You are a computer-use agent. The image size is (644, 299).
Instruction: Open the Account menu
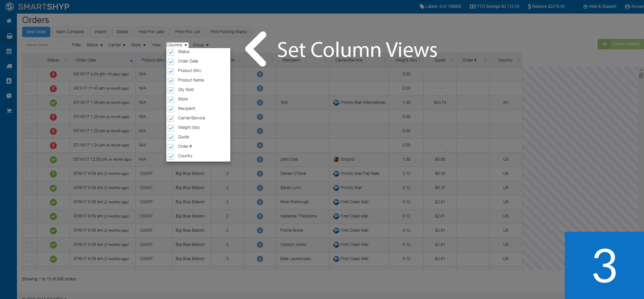point(634,6)
